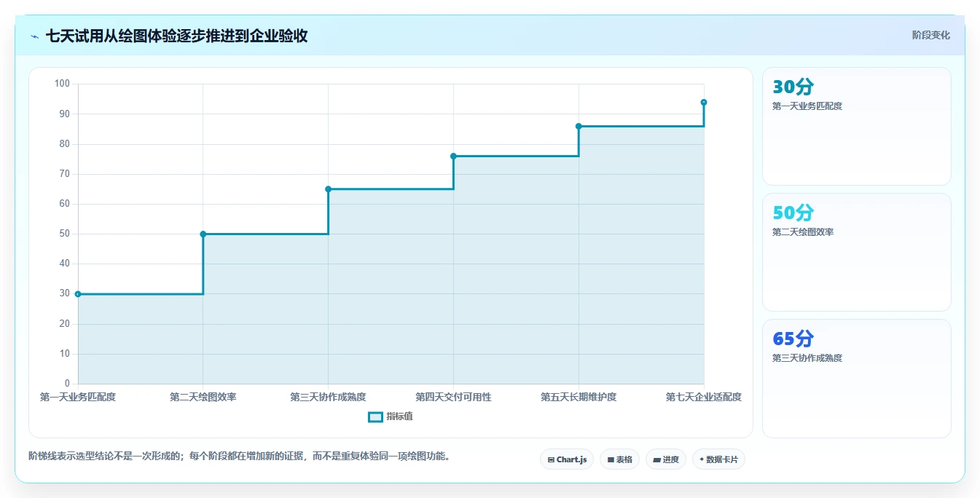Click the data point at value 76
The width and height of the screenshot is (980, 498).
point(453,156)
